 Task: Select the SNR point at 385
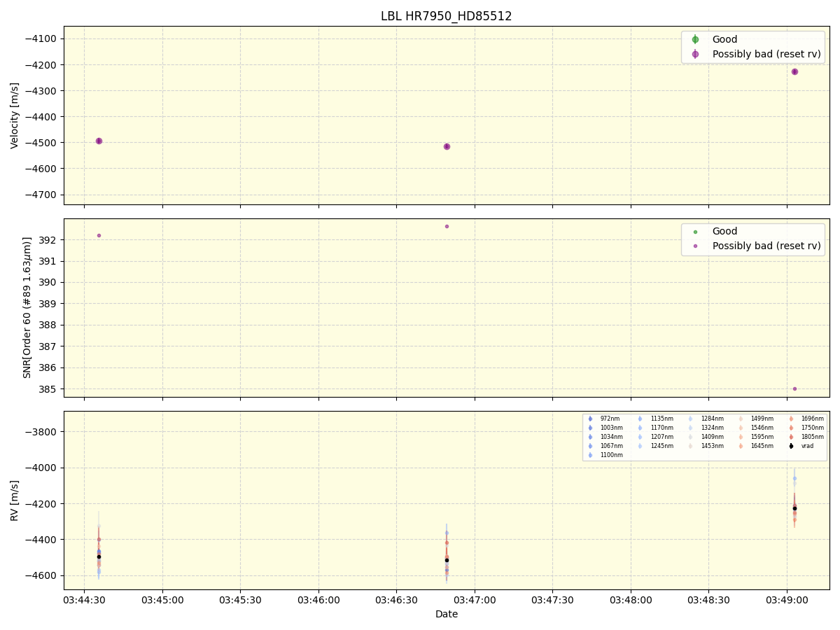(794, 388)
